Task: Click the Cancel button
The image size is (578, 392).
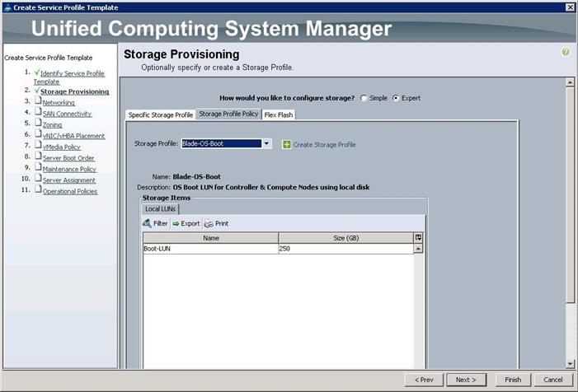Action: point(553,380)
